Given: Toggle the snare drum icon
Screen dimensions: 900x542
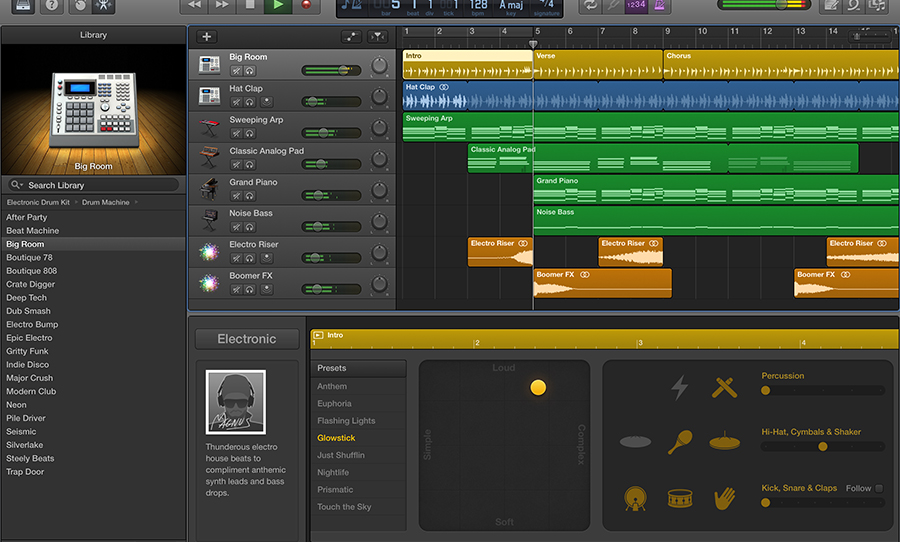Looking at the screenshot, I should pyautogui.click(x=680, y=498).
